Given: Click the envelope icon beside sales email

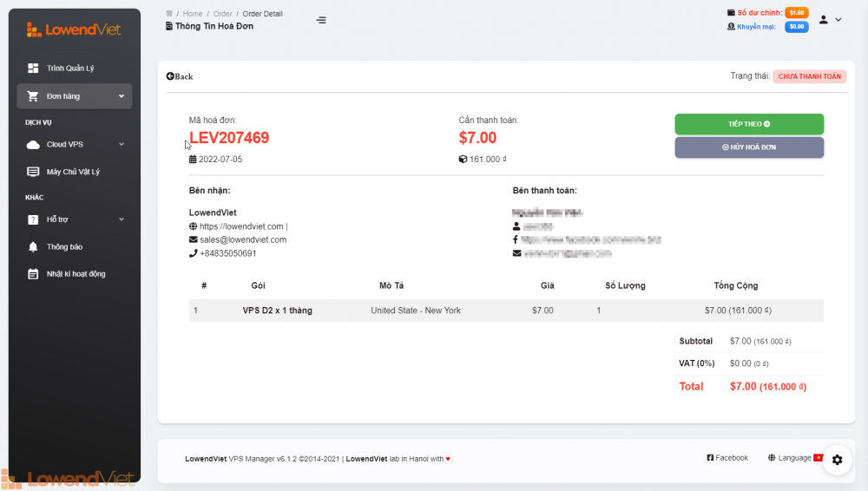Looking at the screenshot, I should point(194,239).
